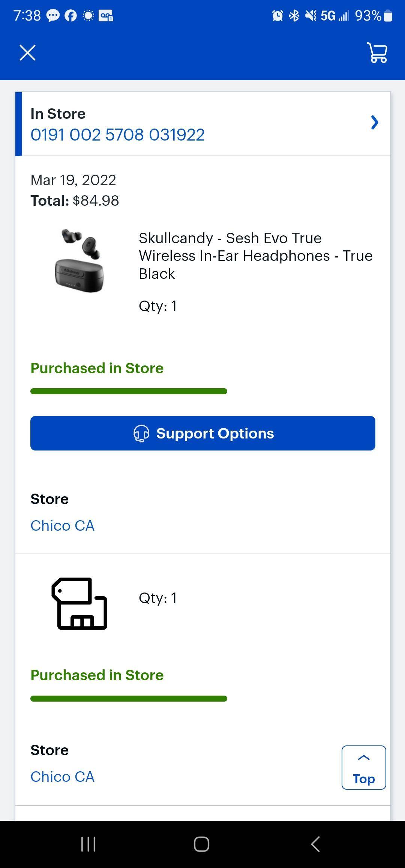Tap the green Purchased in Store progress bar
The width and height of the screenshot is (405, 868).
pyautogui.click(x=129, y=391)
